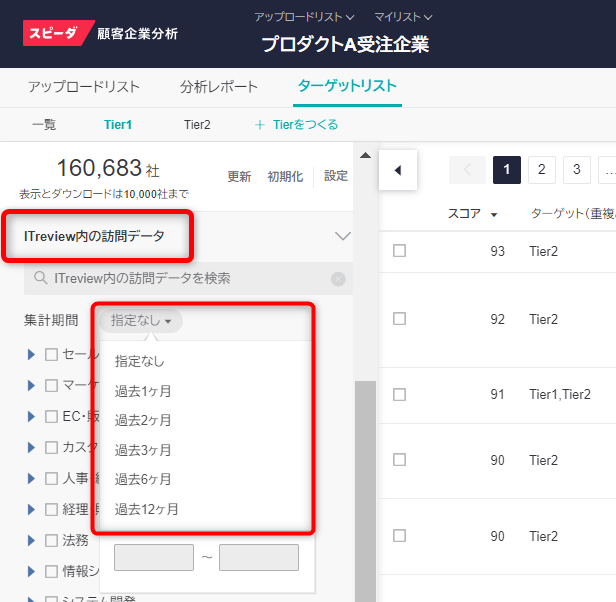Choose 過去3ヶ月 from the period list
Screen dimensions: 616x602
(x=143, y=450)
